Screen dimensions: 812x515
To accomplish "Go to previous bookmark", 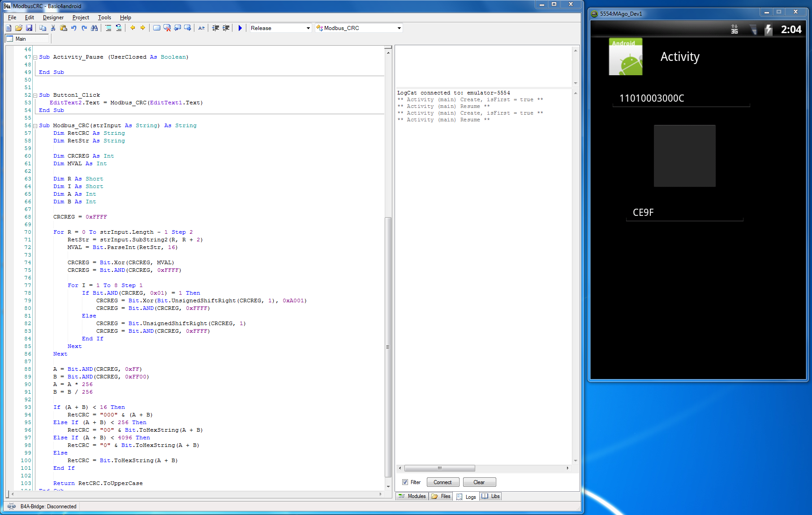I will [x=177, y=28].
